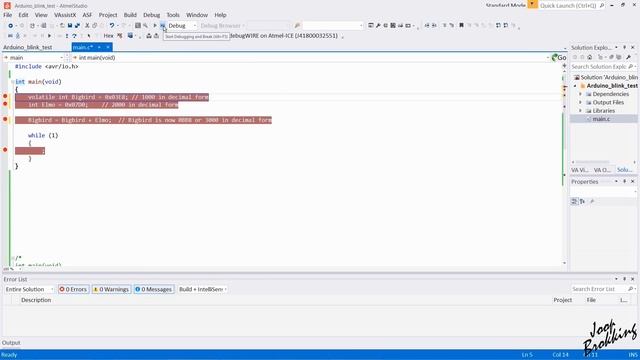640x360 pixels.
Task: Toggle the 0 Messages filter
Action: 154,289
